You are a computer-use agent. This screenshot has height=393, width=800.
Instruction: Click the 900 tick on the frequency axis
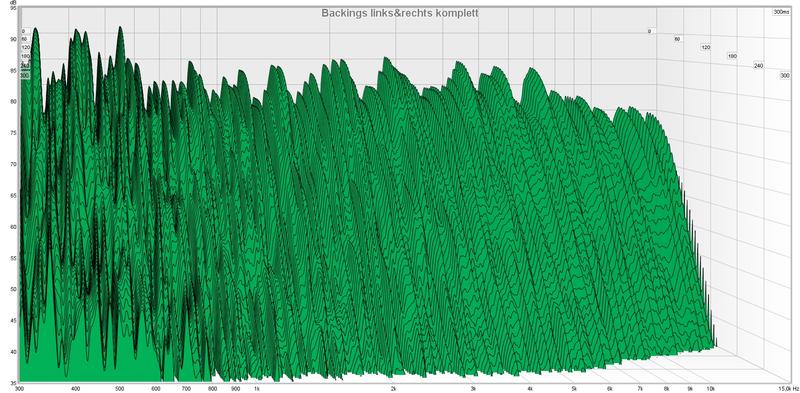click(x=235, y=389)
